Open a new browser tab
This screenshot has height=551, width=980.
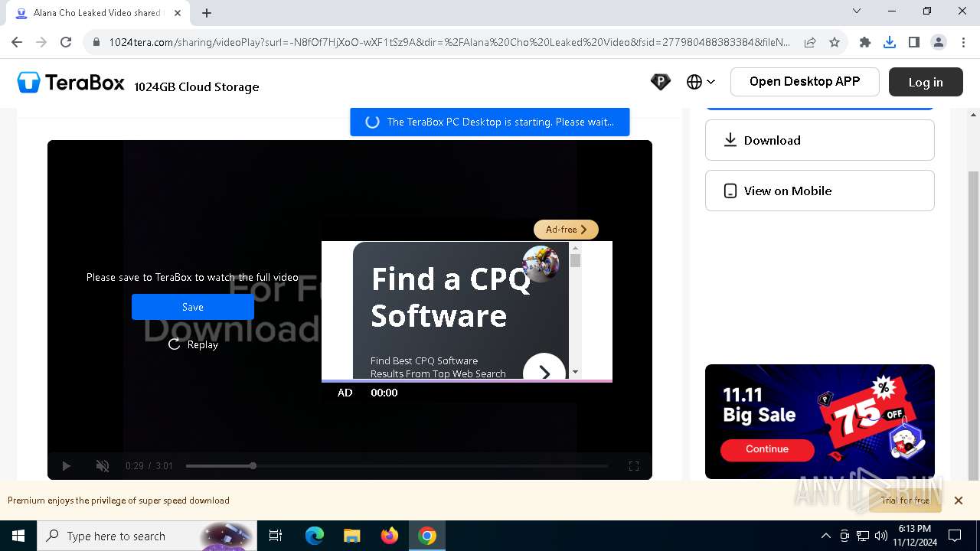click(x=207, y=13)
